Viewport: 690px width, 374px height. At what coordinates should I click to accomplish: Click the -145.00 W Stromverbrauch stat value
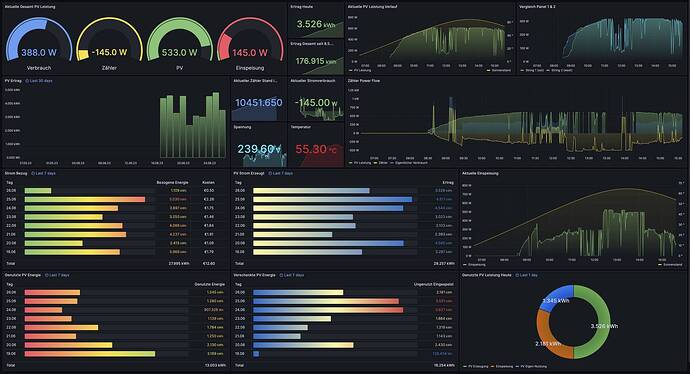316,103
